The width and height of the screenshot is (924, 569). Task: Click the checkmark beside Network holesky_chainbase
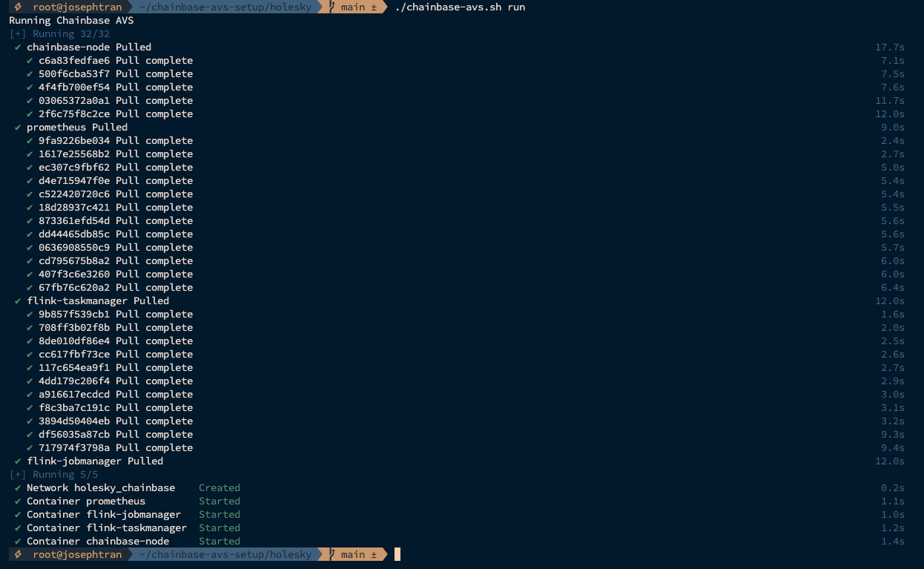[18, 487]
